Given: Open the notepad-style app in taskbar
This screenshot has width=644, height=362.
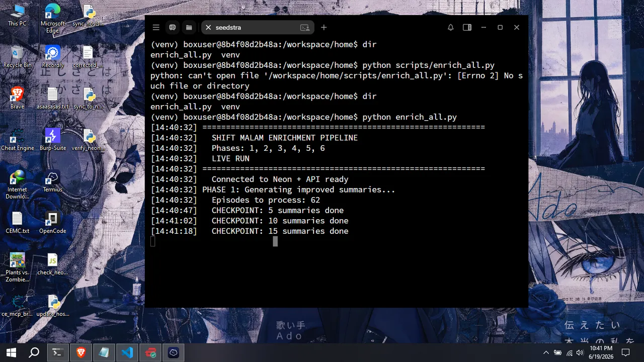Looking at the screenshot, I should tap(104, 353).
